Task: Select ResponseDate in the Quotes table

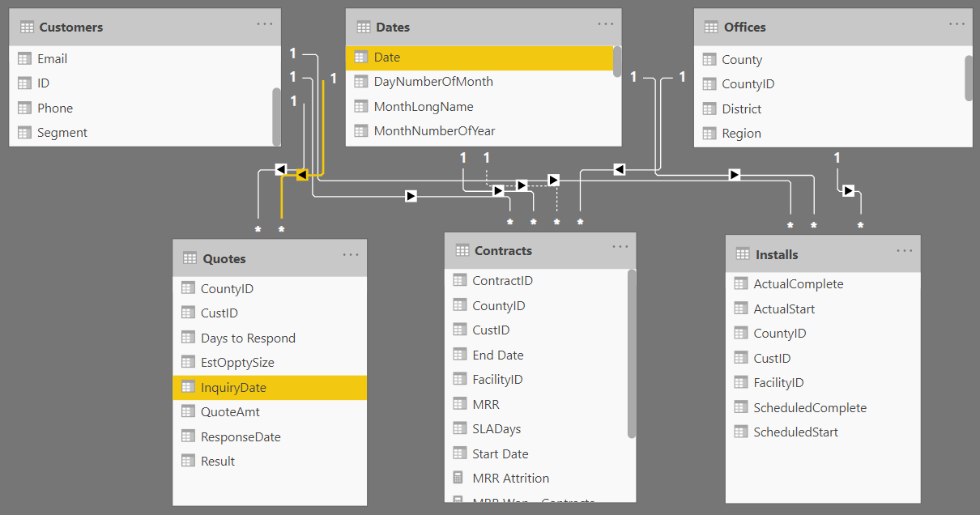Action: tap(270, 436)
